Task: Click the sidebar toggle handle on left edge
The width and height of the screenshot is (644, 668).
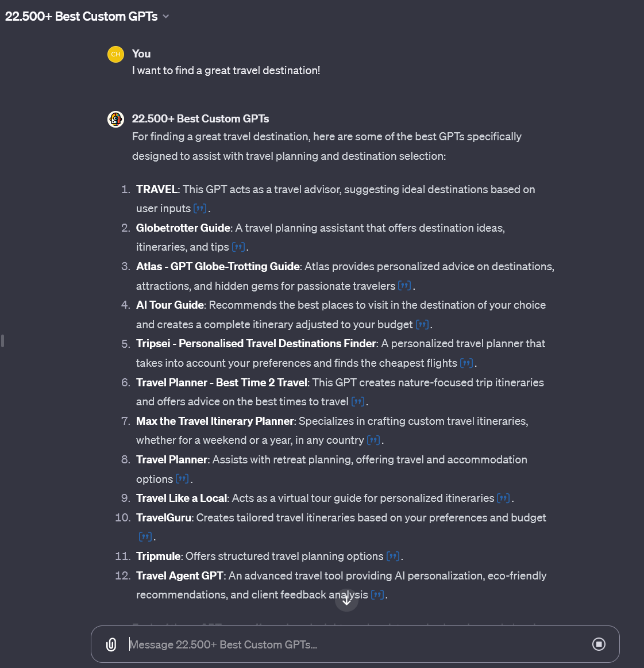Action: click(3, 341)
